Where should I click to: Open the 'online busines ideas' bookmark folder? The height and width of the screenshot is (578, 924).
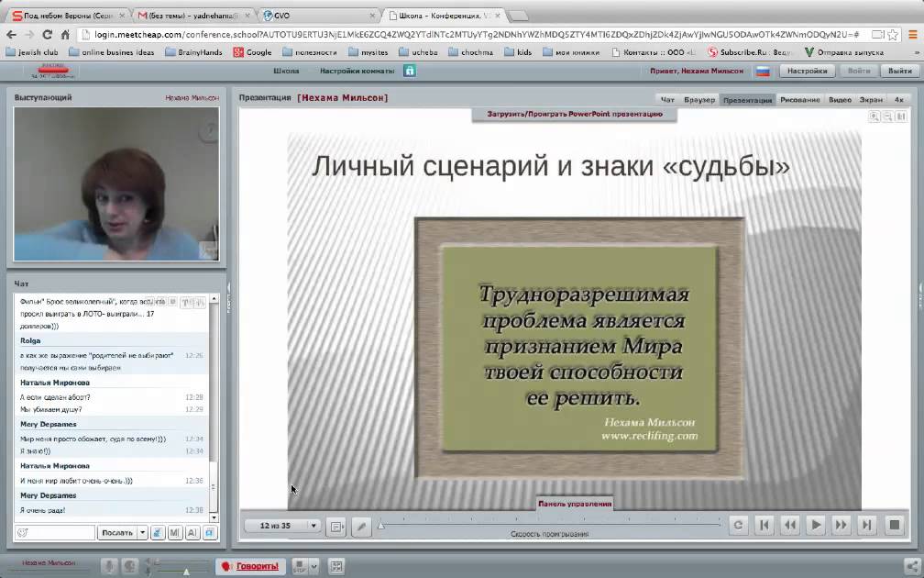[112, 52]
